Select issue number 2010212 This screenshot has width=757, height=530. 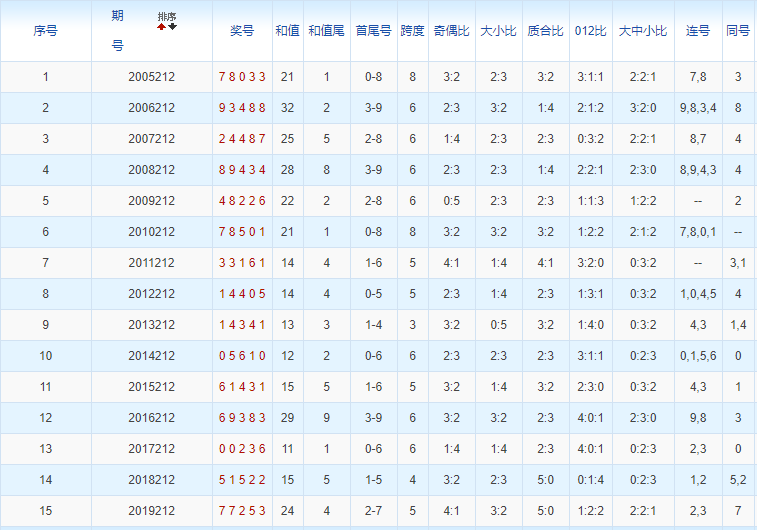click(151, 232)
